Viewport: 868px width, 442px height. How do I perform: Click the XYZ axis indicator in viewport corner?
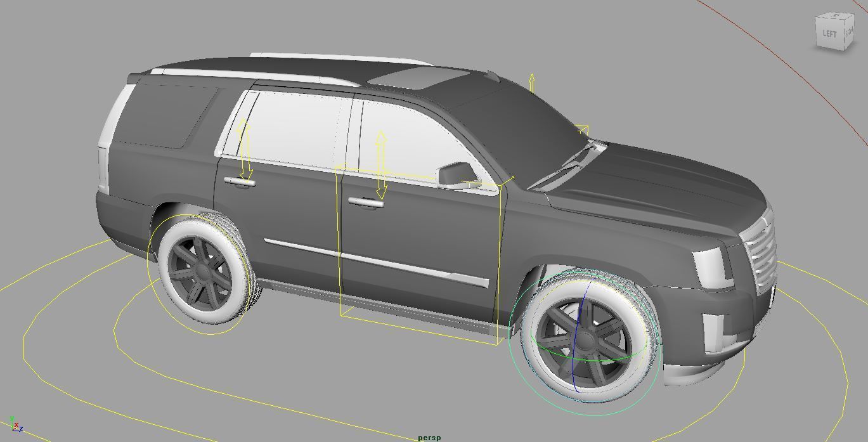click(x=15, y=424)
